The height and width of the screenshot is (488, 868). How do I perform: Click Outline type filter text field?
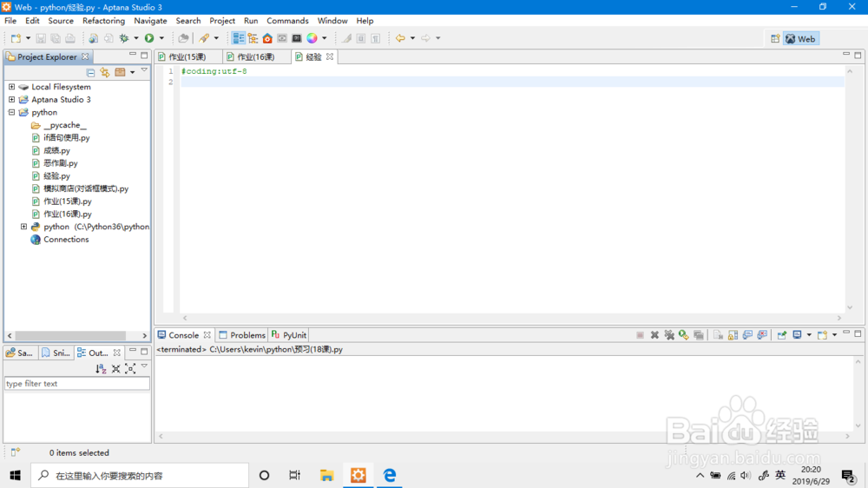77,383
